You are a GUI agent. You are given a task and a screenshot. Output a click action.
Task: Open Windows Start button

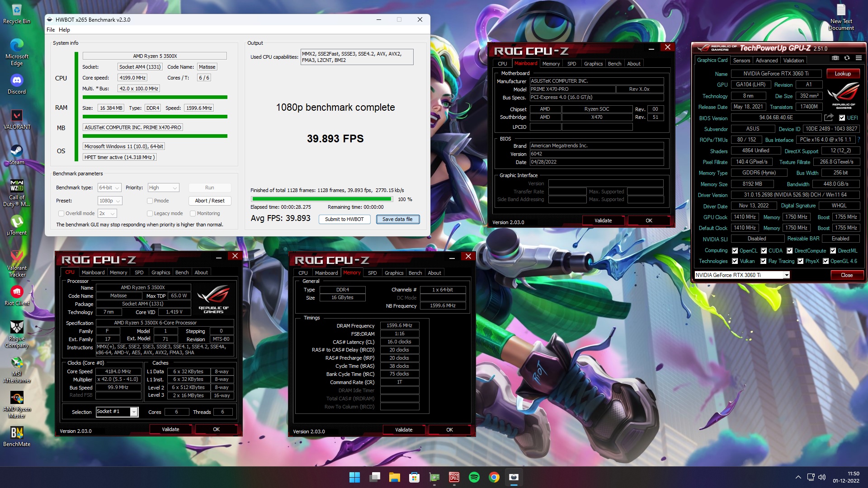click(354, 477)
